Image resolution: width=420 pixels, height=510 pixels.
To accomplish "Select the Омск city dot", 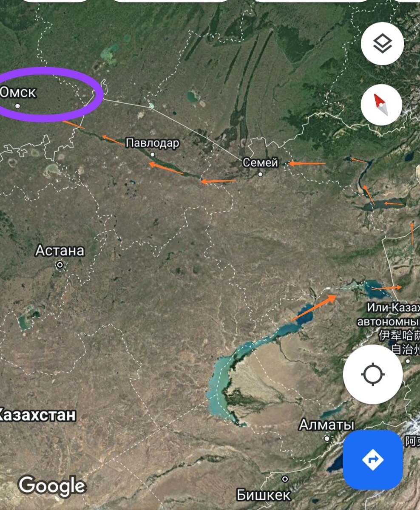I will point(17,106).
